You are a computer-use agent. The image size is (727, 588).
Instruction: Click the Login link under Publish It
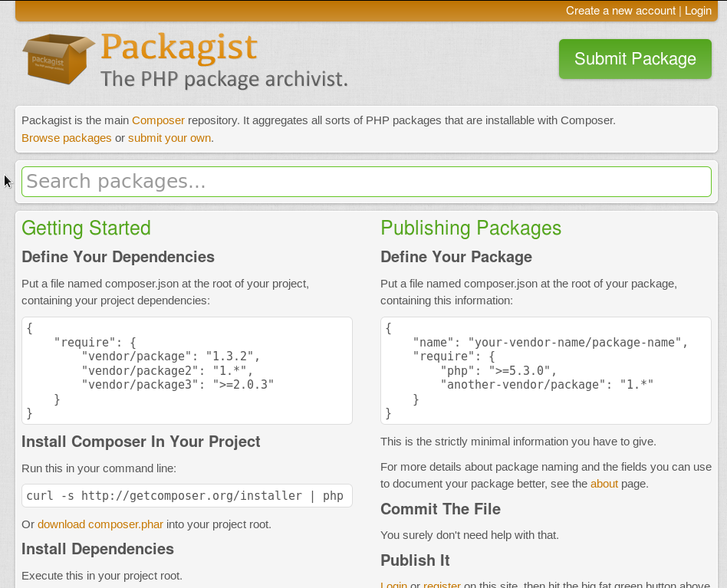point(393,585)
